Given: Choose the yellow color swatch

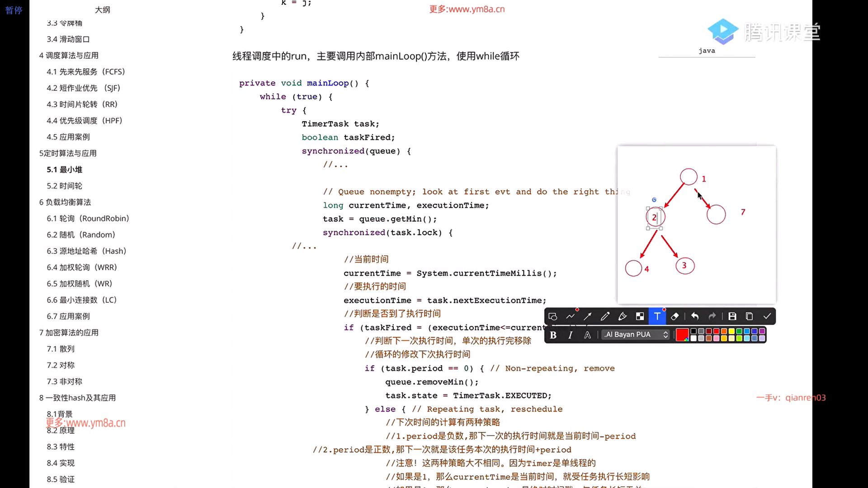Looking at the screenshot, I should click(731, 332).
